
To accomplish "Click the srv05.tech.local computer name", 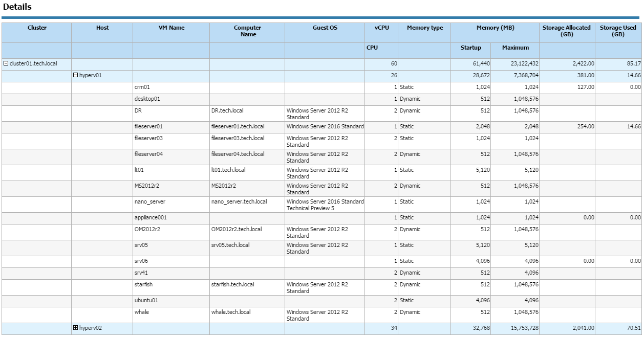I will [x=230, y=245].
